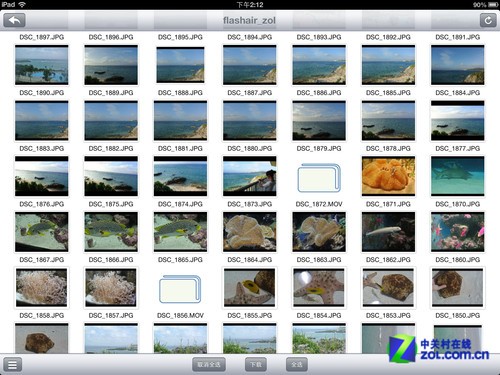
Task: Tap the 全选 (select all) button
Action: [297, 365]
